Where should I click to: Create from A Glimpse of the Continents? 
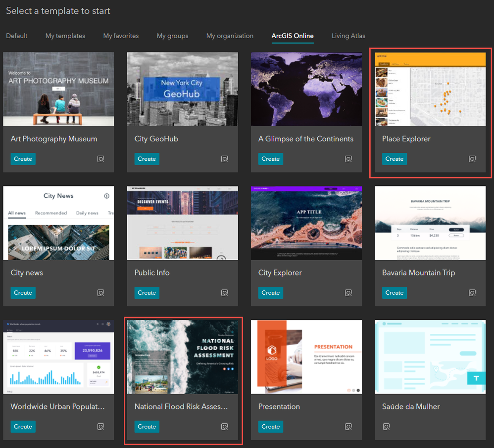(x=271, y=159)
